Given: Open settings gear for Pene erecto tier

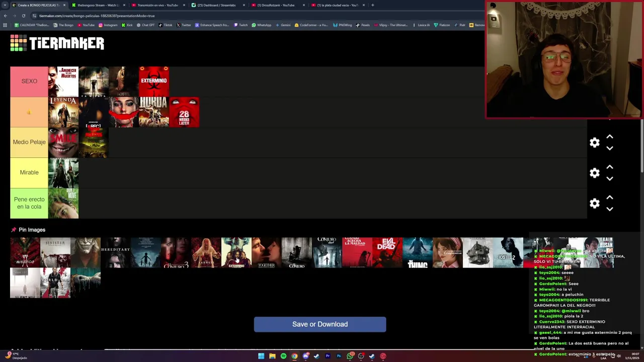Looking at the screenshot, I should click(x=595, y=203).
